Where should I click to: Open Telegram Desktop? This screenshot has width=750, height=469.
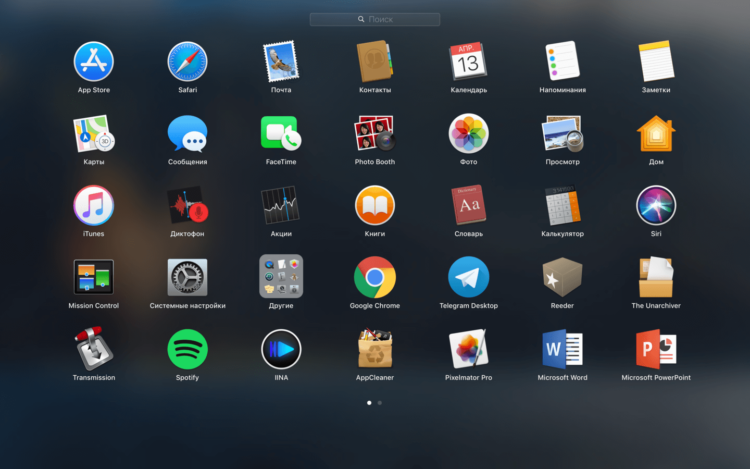tap(469, 277)
